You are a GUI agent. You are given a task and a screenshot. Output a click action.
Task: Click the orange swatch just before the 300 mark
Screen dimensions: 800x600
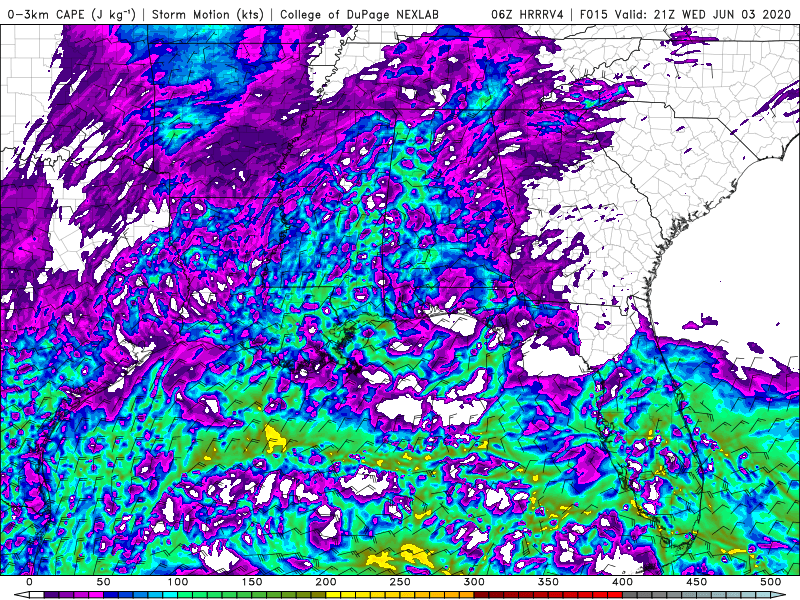tap(466, 595)
